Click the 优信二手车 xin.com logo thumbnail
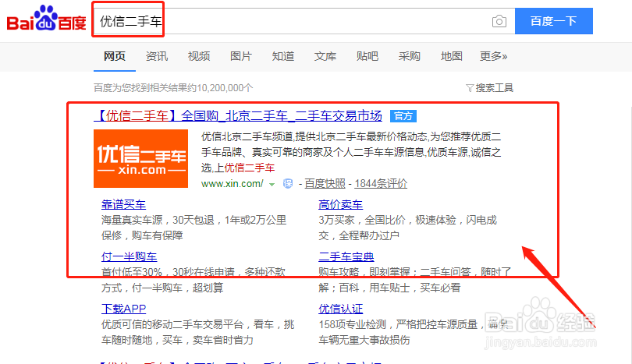Image resolution: width=632 pixels, height=364 pixels. [x=140, y=159]
